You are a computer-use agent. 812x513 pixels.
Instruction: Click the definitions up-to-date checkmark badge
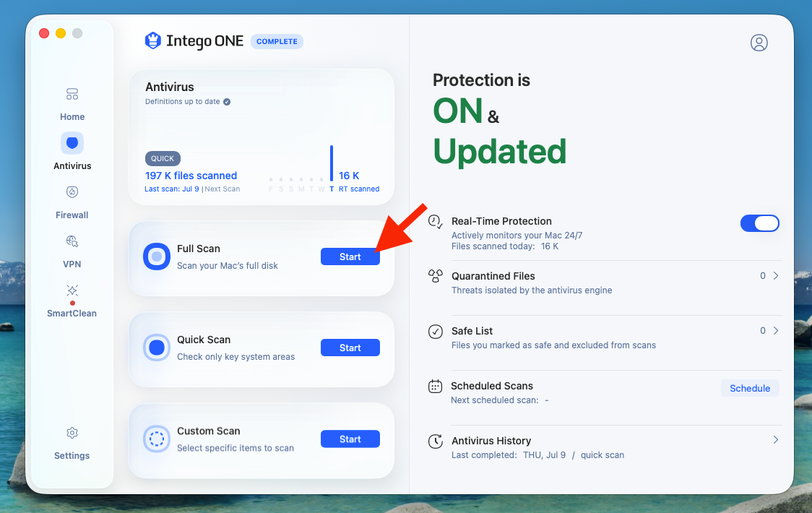pos(227,102)
